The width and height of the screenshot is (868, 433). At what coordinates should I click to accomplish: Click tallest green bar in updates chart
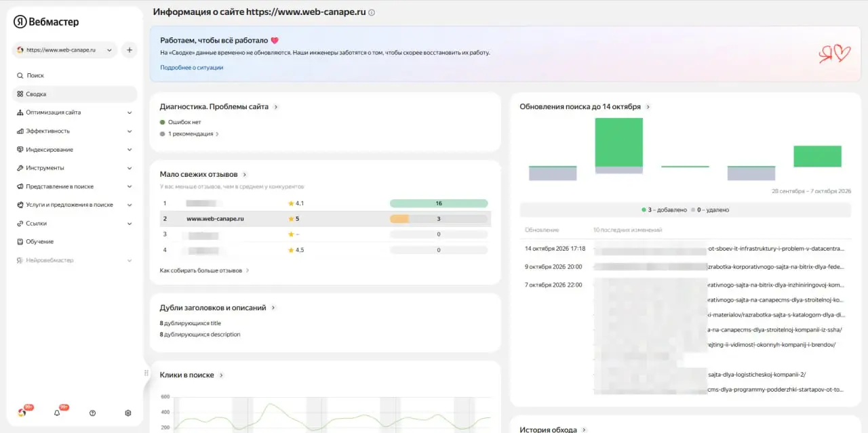[619, 142]
